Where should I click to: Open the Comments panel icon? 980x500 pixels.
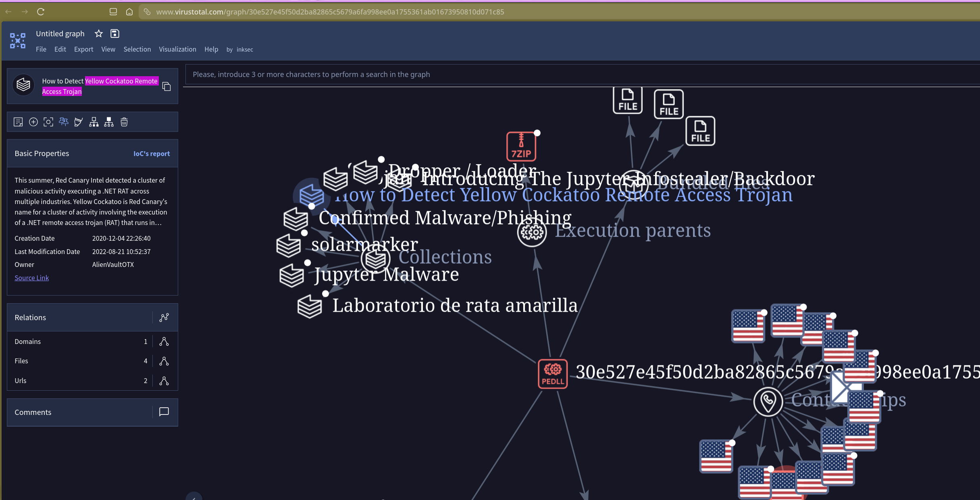[164, 412]
